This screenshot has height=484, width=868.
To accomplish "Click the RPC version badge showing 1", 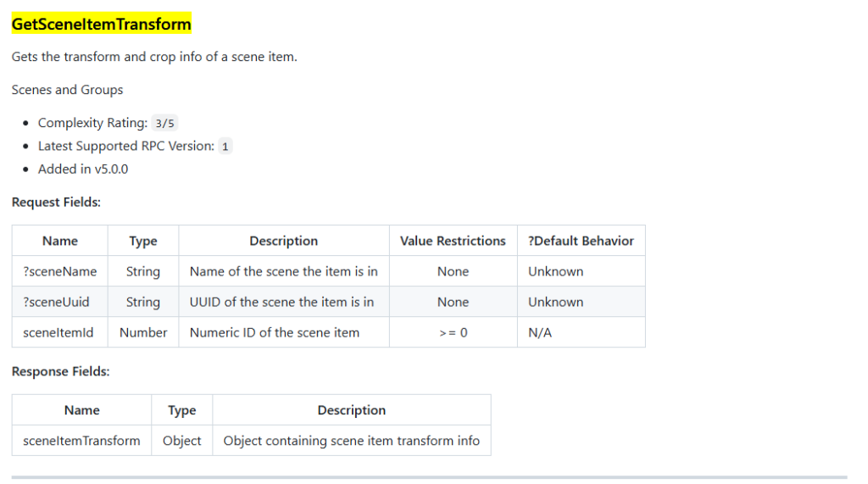I will tap(225, 147).
